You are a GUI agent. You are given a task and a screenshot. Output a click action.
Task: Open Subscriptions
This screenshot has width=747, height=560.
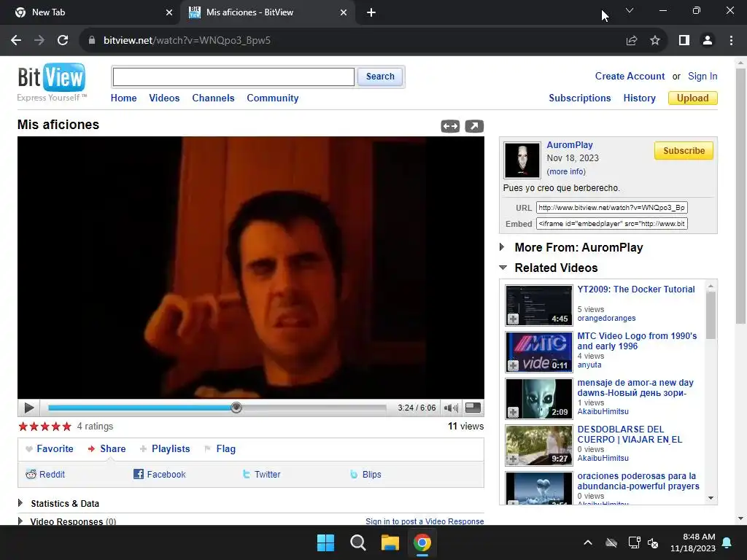pyautogui.click(x=580, y=98)
